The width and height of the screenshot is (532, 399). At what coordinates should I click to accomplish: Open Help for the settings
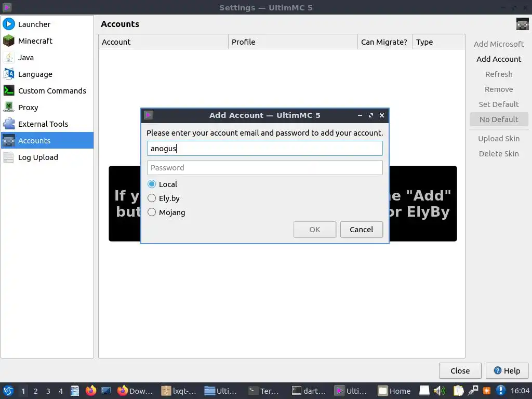click(x=507, y=371)
